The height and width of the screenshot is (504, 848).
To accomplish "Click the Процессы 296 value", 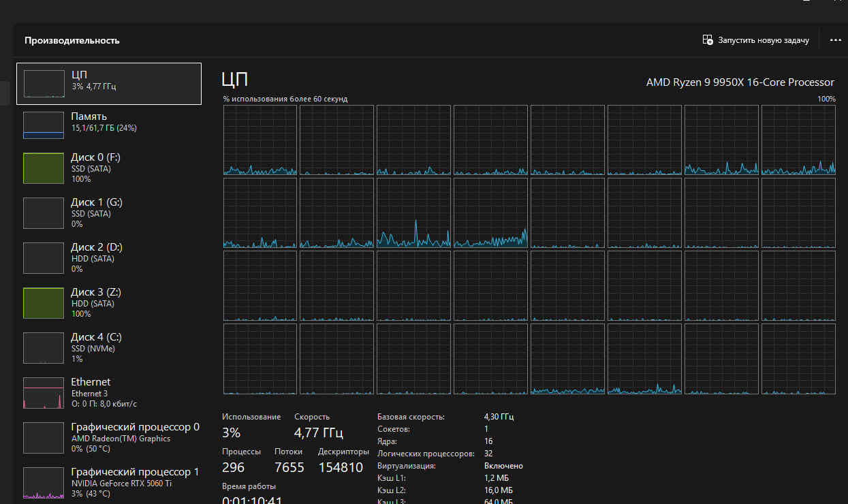I will tap(233, 467).
